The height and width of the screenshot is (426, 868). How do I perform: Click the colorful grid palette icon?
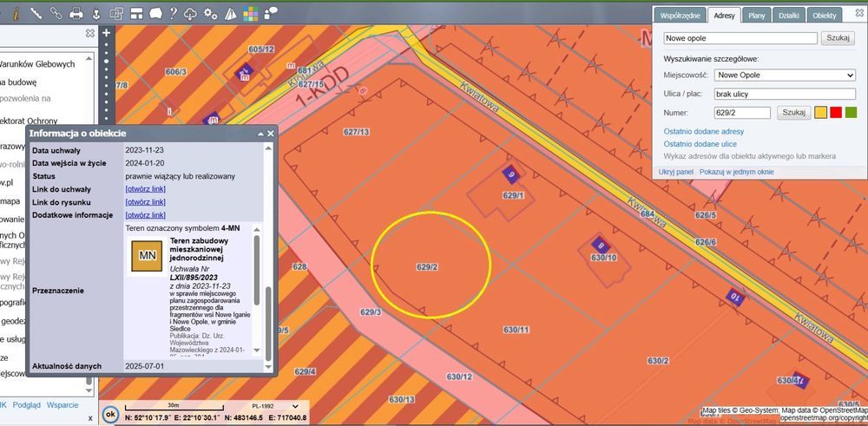coord(250,13)
